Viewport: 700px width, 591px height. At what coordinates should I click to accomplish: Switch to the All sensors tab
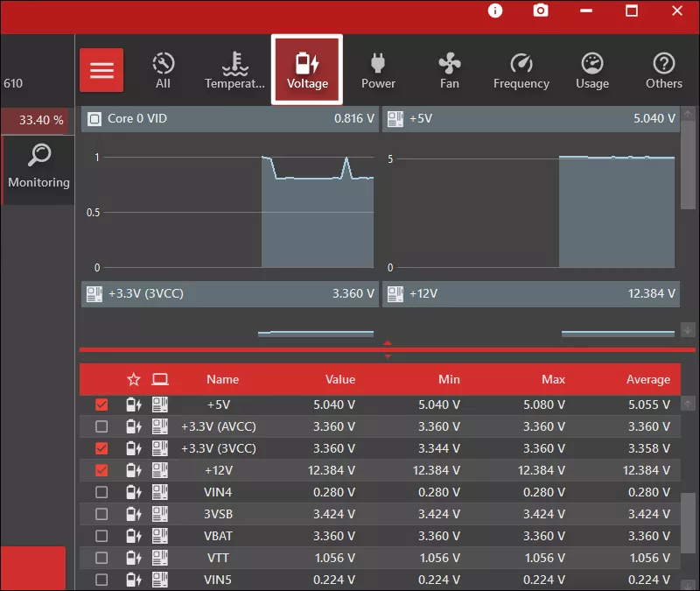click(163, 70)
